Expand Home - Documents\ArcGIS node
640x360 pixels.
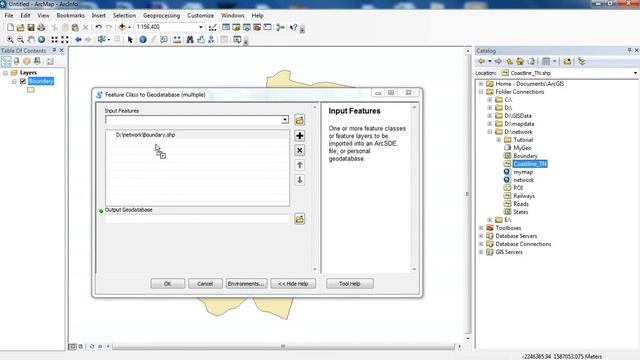(x=481, y=84)
